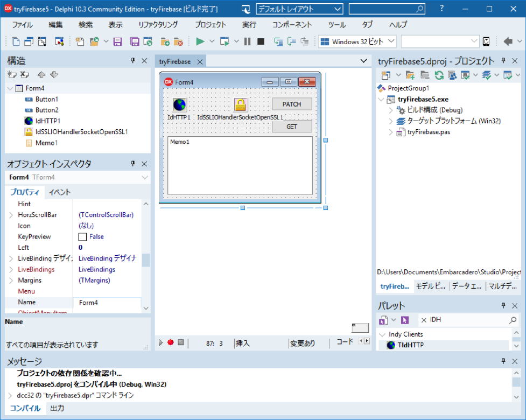The width and height of the screenshot is (526, 420).
Task: Click the Object Inspector vertical scrollbar thumb
Action: tap(145, 260)
